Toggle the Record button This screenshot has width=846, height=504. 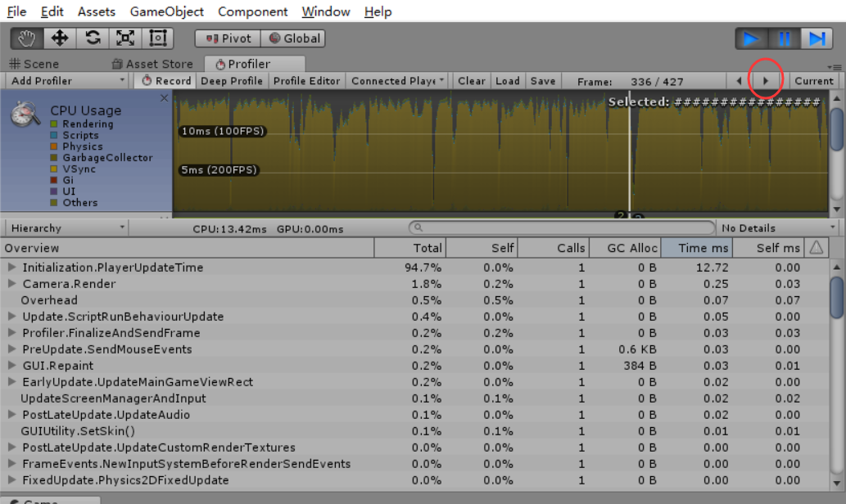pyautogui.click(x=166, y=81)
